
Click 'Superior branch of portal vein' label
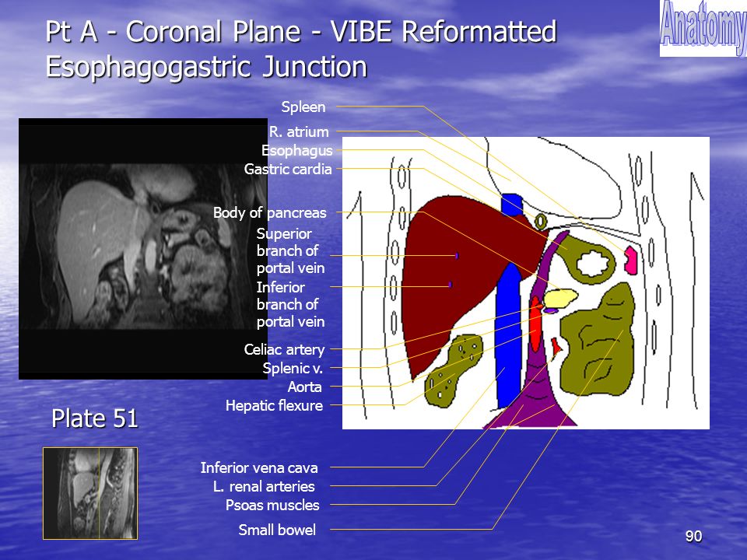coord(290,251)
